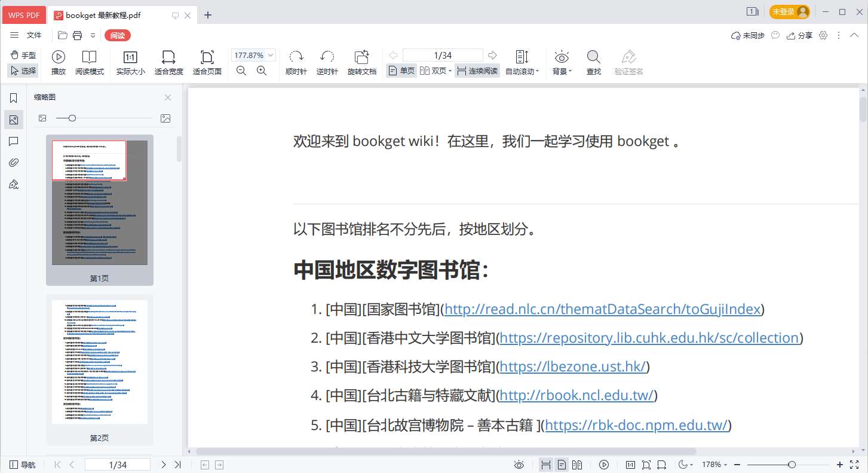The image size is (868, 473).
Task: Expand the Background (背景) dropdown
Action: (x=562, y=71)
